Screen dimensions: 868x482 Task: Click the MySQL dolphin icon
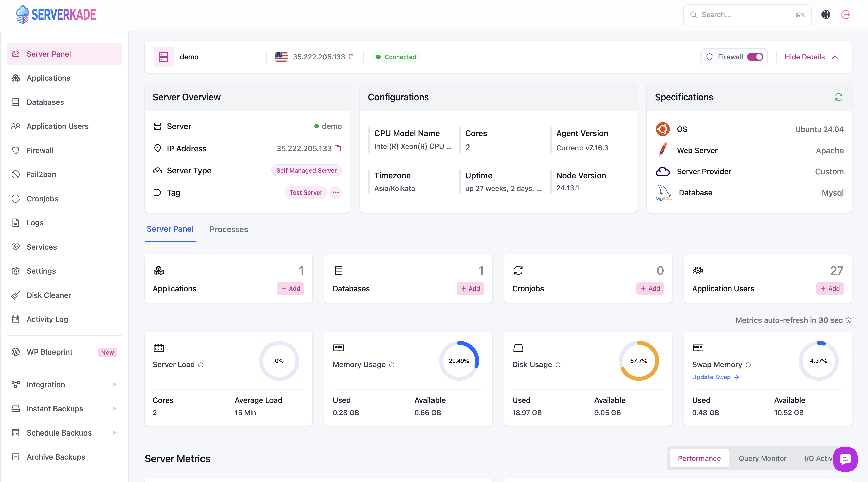(x=663, y=192)
